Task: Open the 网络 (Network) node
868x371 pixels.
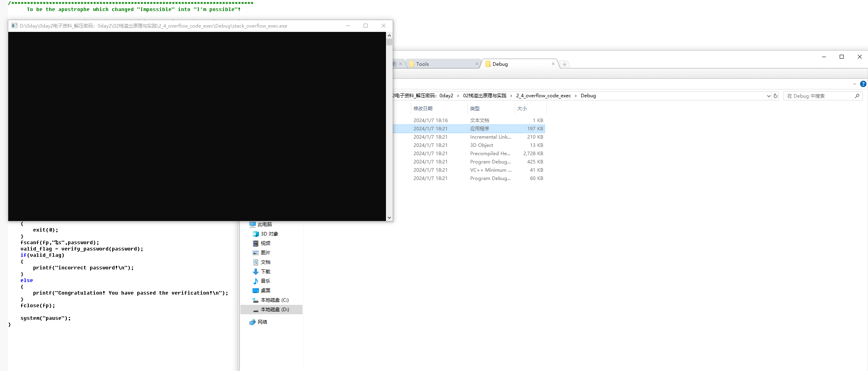Action: [x=263, y=322]
